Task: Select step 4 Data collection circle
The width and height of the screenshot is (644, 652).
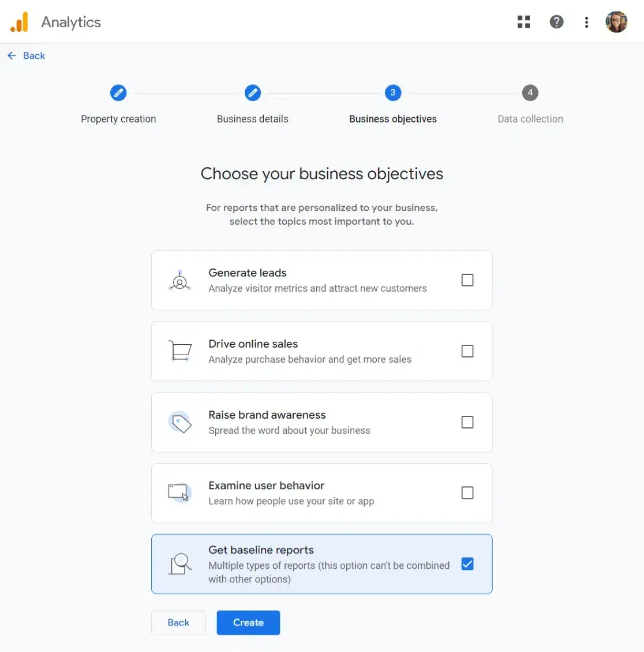Action: tap(530, 93)
